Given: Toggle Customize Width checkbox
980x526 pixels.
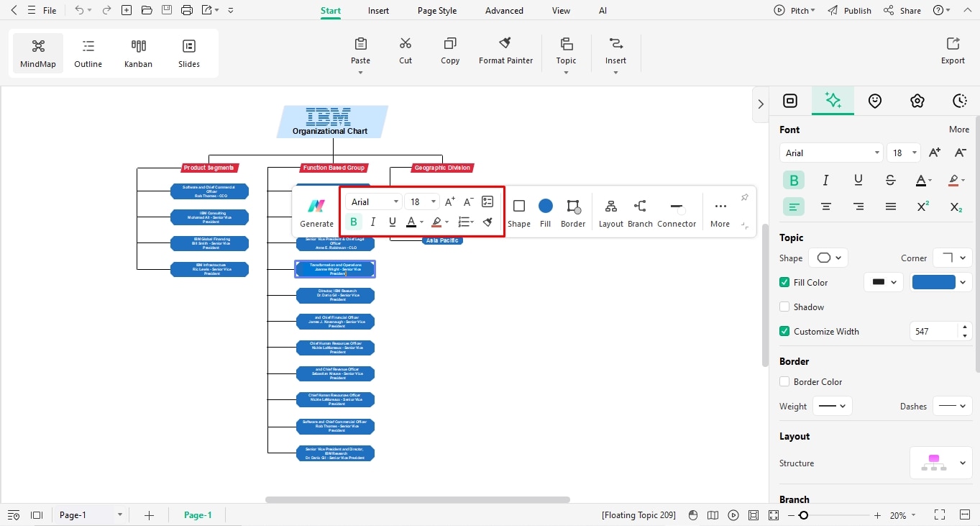Looking at the screenshot, I should [784, 332].
